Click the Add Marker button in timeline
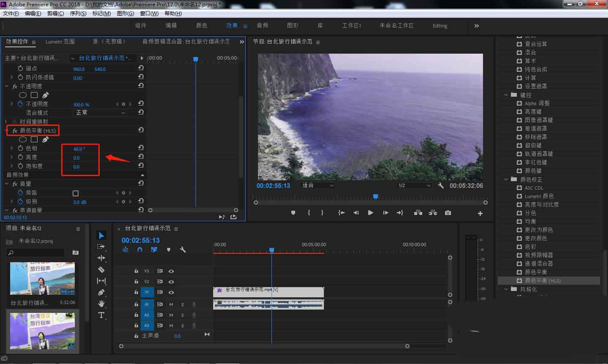 coord(168,250)
